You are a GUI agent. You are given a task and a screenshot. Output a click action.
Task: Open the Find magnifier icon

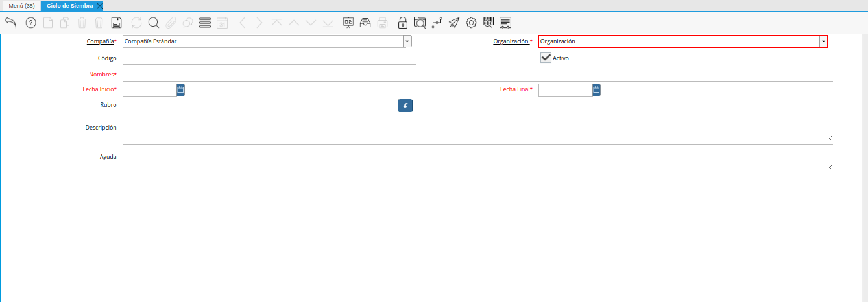[154, 23]
